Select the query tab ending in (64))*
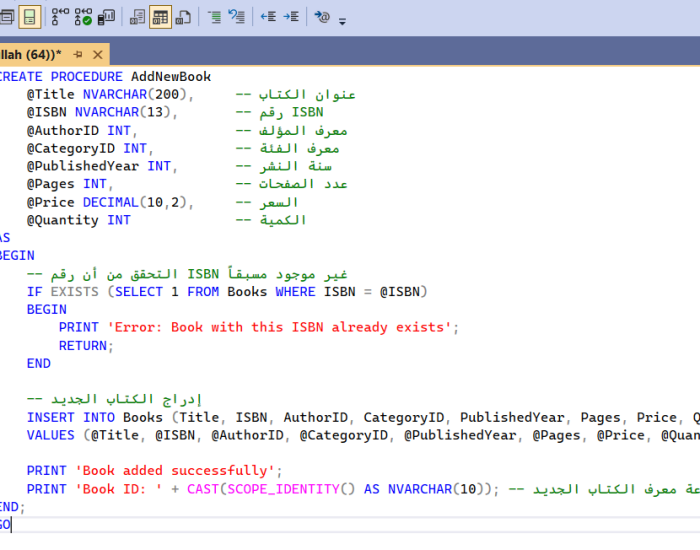 click(x=30, y=54)
